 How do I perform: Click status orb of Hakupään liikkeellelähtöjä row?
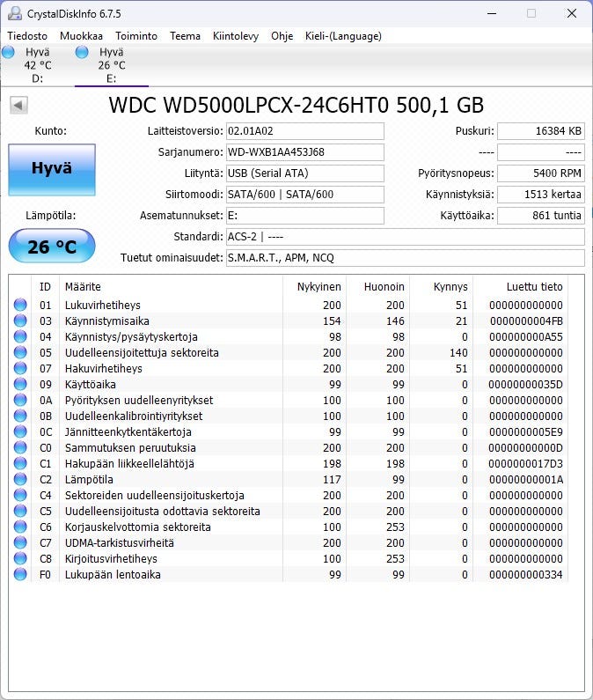click(x=20, y=463)
